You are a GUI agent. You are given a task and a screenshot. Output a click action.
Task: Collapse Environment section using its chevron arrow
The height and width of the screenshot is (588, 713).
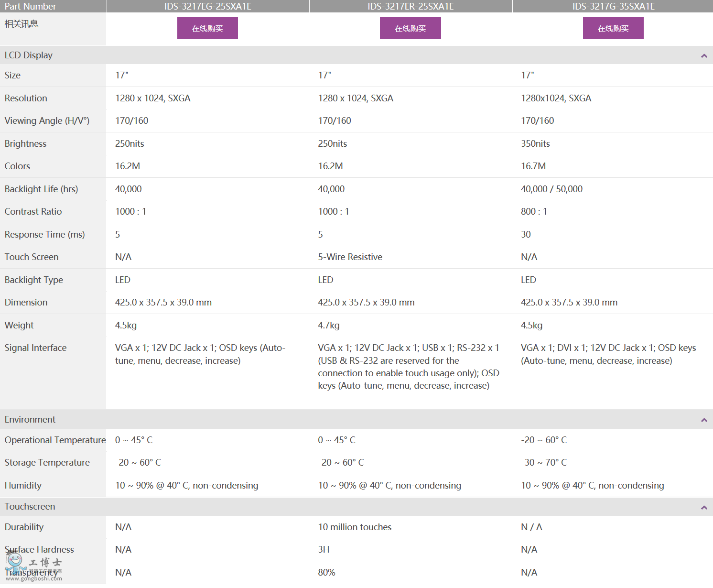coord(704,420)
